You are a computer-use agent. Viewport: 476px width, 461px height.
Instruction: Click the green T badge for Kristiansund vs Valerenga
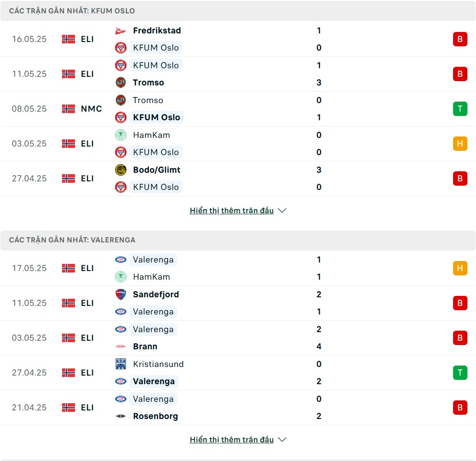(x=460, y=373)
